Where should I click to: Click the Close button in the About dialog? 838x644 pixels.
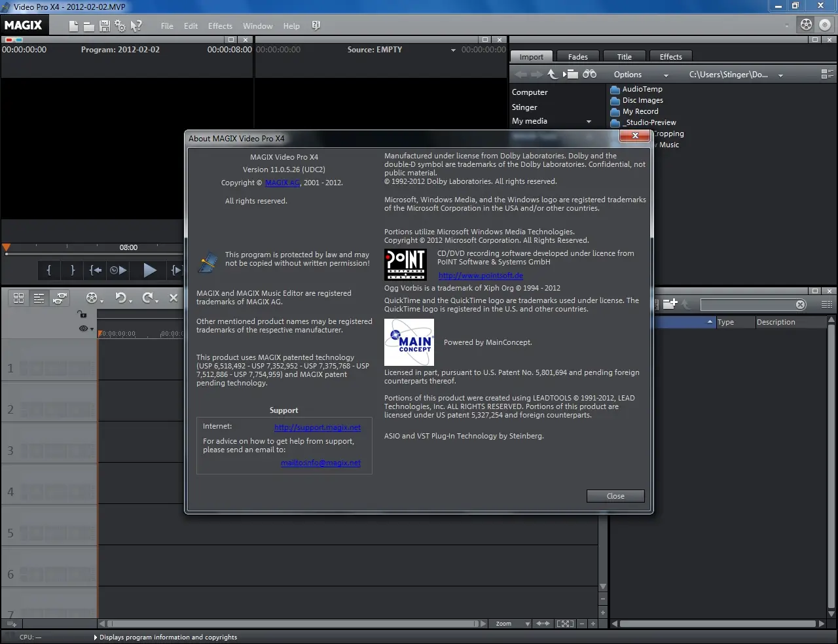615,496
